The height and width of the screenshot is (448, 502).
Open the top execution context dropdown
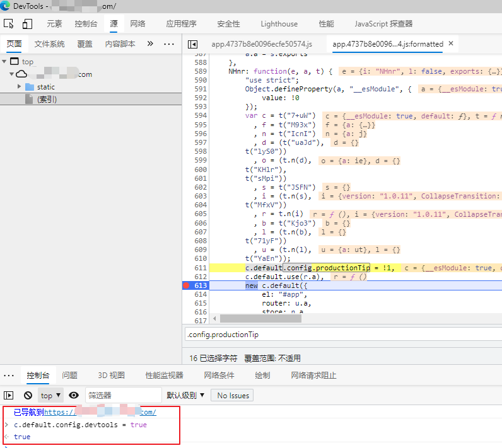click(50, 396)
